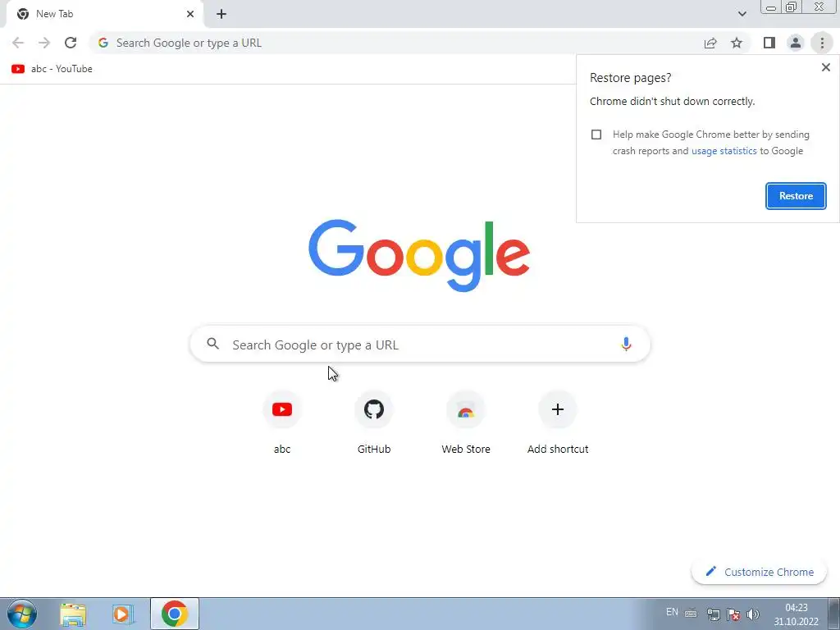Reload the current page
Image resolution: width=840 pixels, height=630 pixels.
pyautogui.click(x=71, y=43)
